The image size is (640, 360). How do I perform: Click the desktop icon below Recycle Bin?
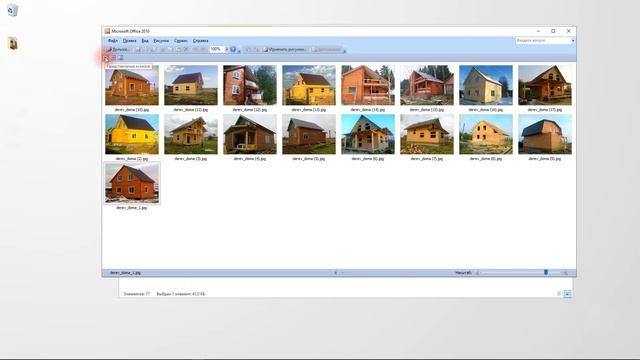13,43
